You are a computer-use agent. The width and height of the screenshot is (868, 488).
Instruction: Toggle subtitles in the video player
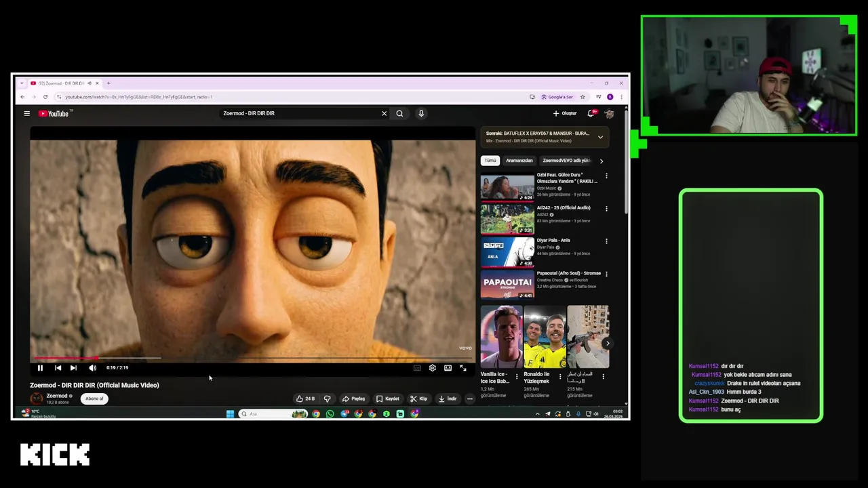(417, 368)
